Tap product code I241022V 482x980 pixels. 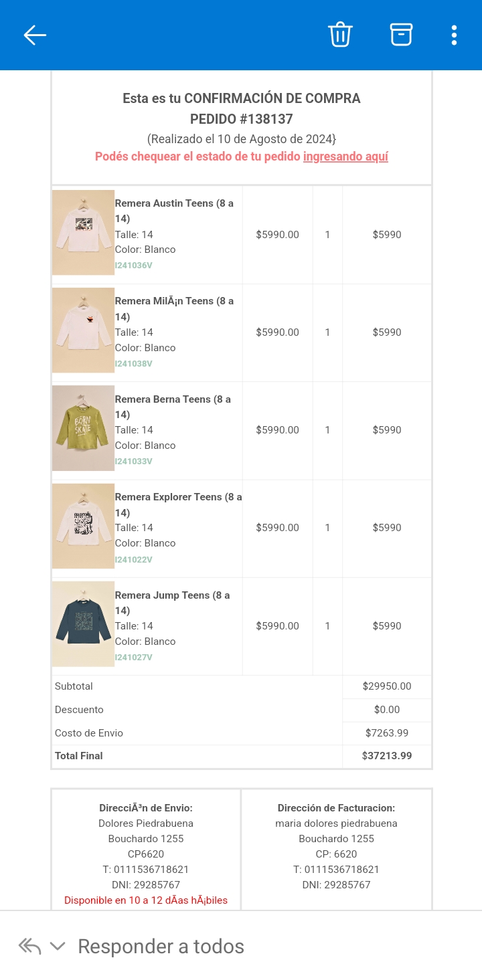coord(134,559)
